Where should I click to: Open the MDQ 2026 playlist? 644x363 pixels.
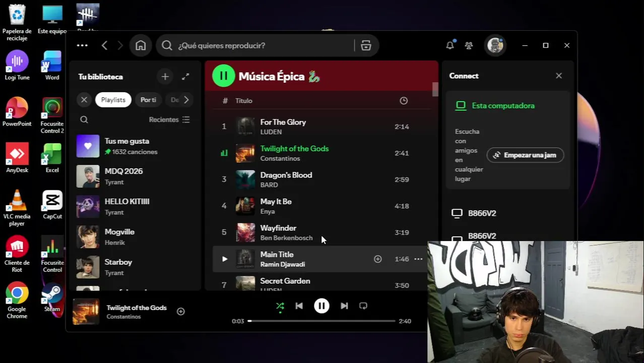(x=135, y=176)
